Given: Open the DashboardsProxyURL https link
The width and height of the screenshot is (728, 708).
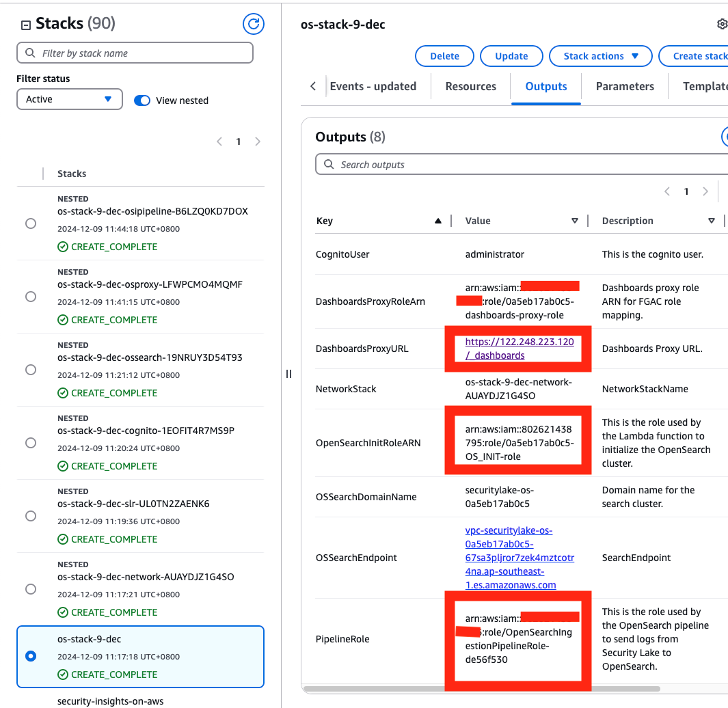Looking at the screenshot, I should [x=519, y=349].
